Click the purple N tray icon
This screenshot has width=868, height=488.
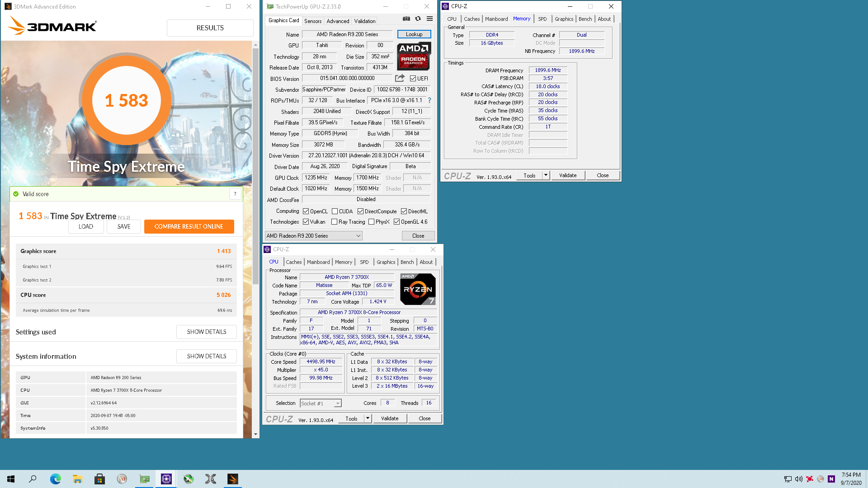click(x=831, y=479)
